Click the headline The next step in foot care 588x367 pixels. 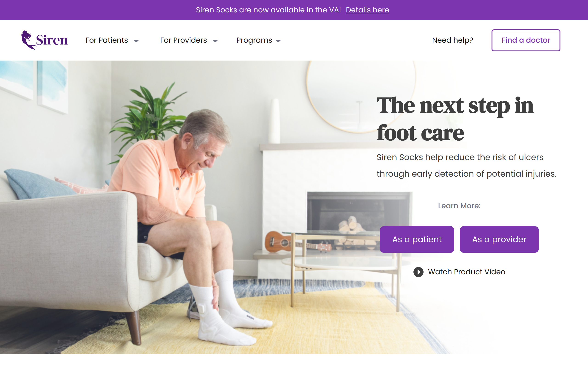pyautogui.click(x=455, y=119)
